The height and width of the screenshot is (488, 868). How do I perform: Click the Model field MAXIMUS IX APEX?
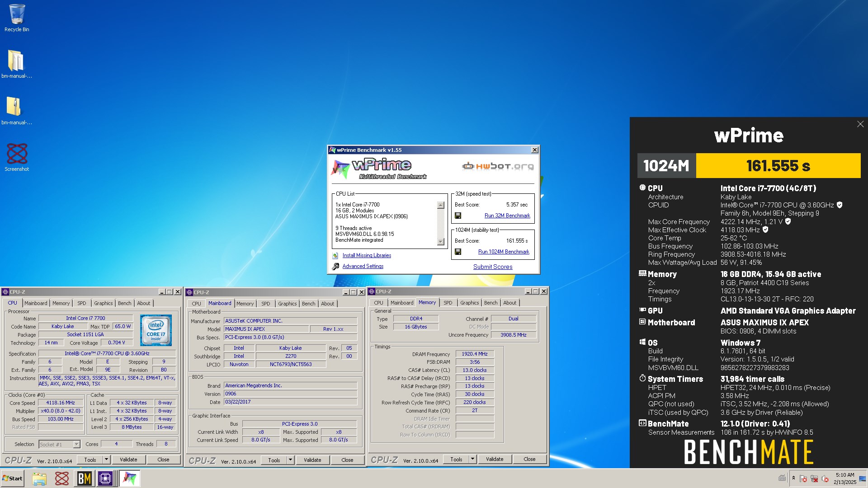266,329
